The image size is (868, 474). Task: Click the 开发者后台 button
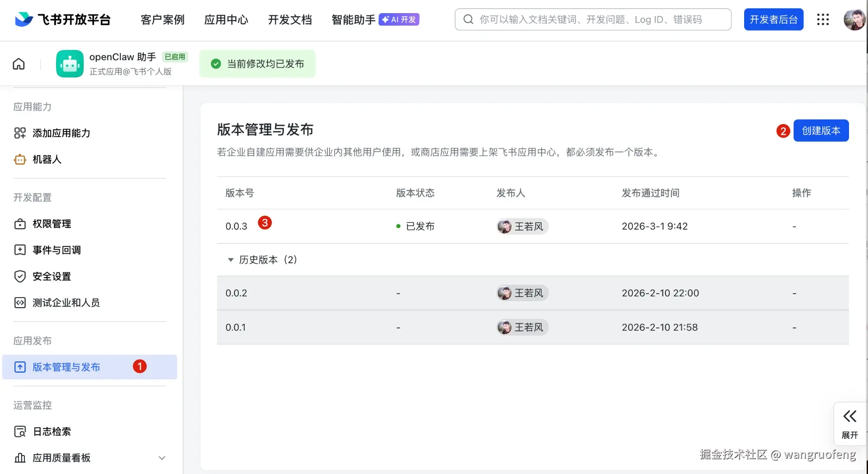coord(774,19)
